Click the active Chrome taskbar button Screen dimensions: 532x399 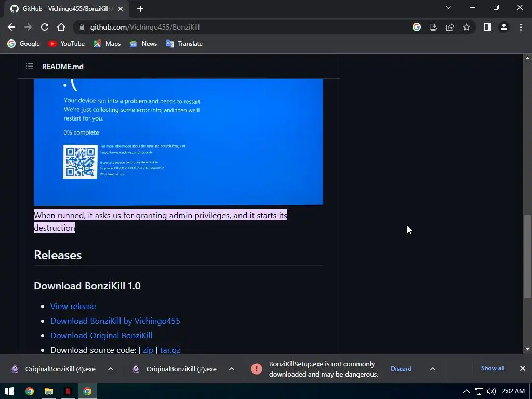87,391
